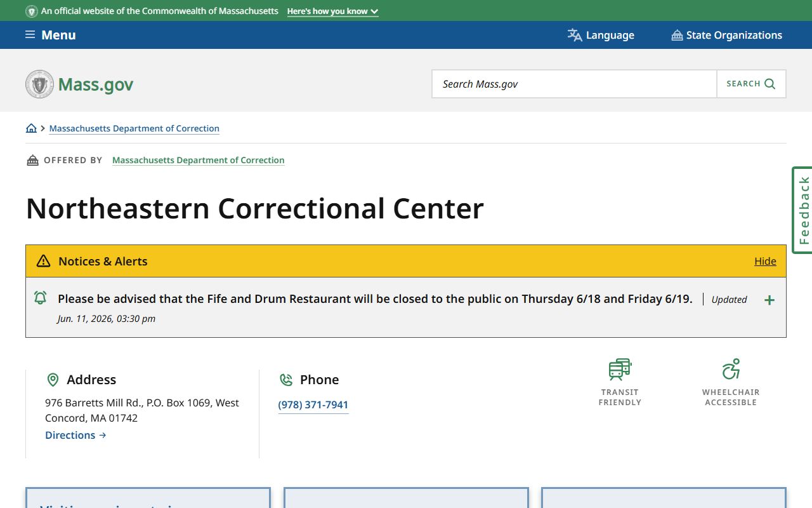Click the Fife and Drum Restaurant alert text

[x=375, y=298]
